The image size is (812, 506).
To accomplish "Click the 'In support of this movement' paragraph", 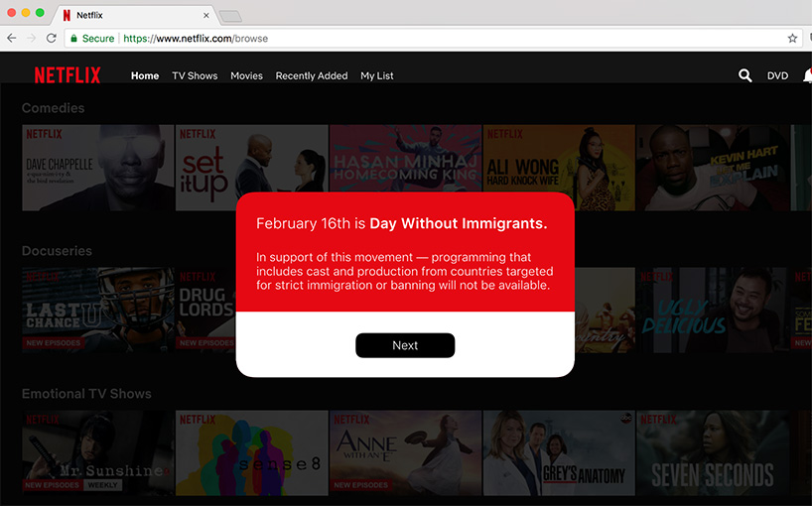I will click(x=404, y=271).
